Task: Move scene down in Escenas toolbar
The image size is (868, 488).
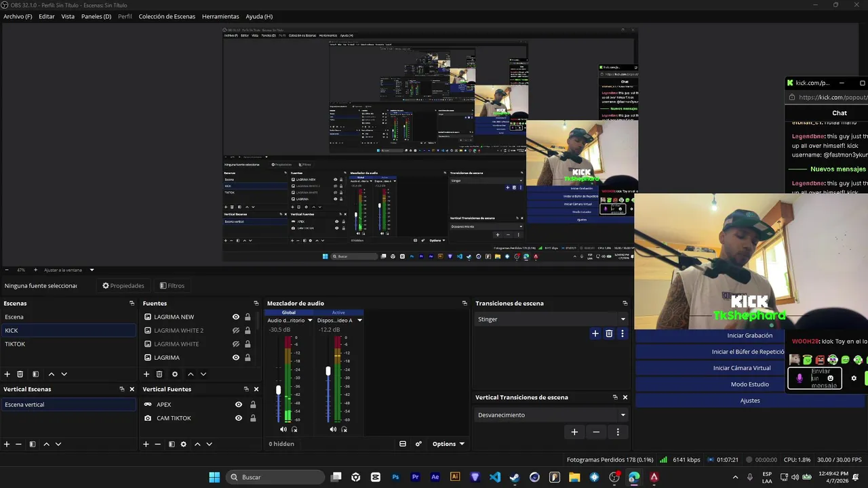Action: coord(64,374)
